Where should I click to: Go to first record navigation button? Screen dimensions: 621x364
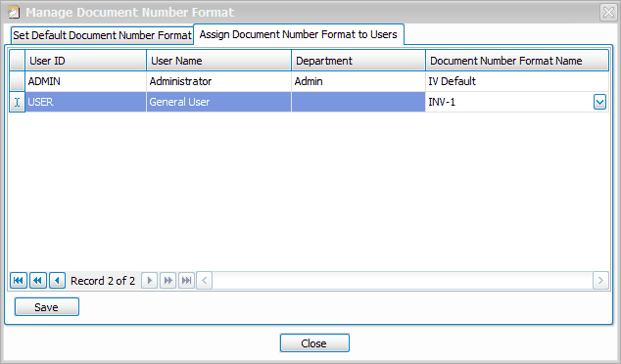(x=19, y=281)
